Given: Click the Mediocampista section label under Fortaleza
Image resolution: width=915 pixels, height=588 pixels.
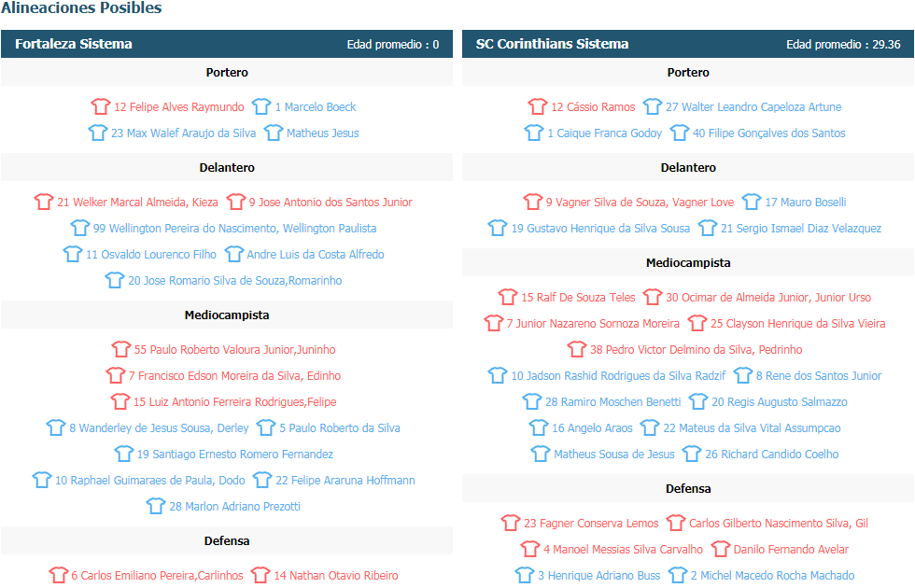Looking at the screenshot, I should click(x=227, y=315).
